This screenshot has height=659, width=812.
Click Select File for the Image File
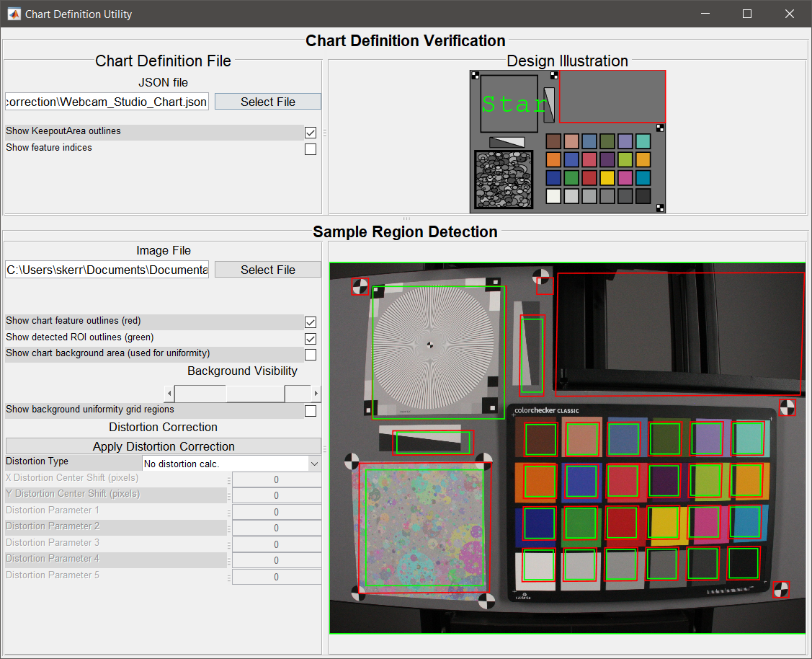(267, 269)
